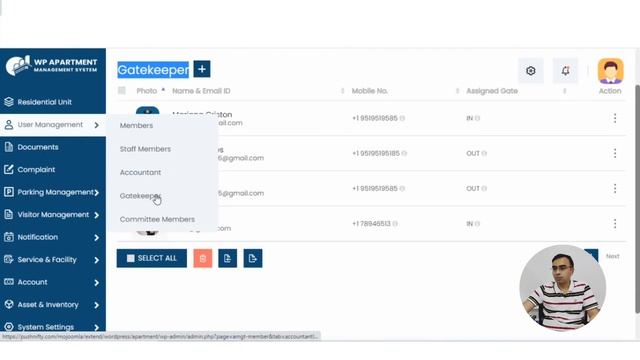This screenshot has width=640, height=360.
Task: Expand Visitor Management chevron
Action: coord(96,215)
